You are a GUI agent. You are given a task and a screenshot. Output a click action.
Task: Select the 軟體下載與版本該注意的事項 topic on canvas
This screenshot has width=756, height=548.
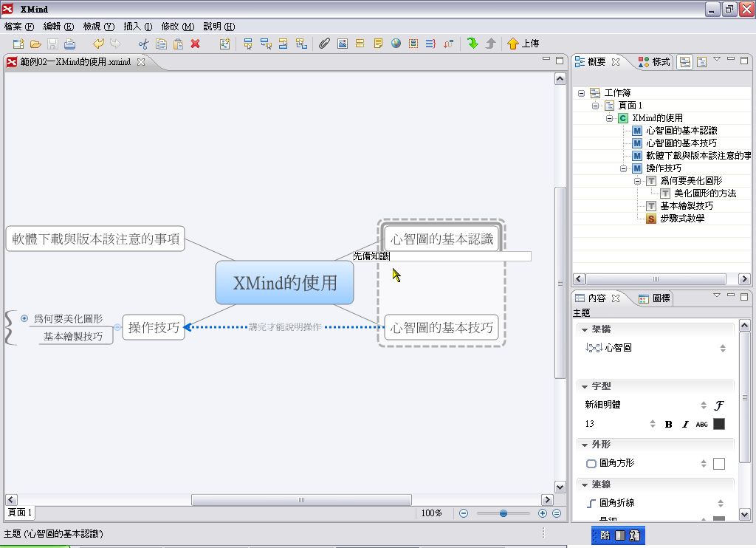pos(95,239)
